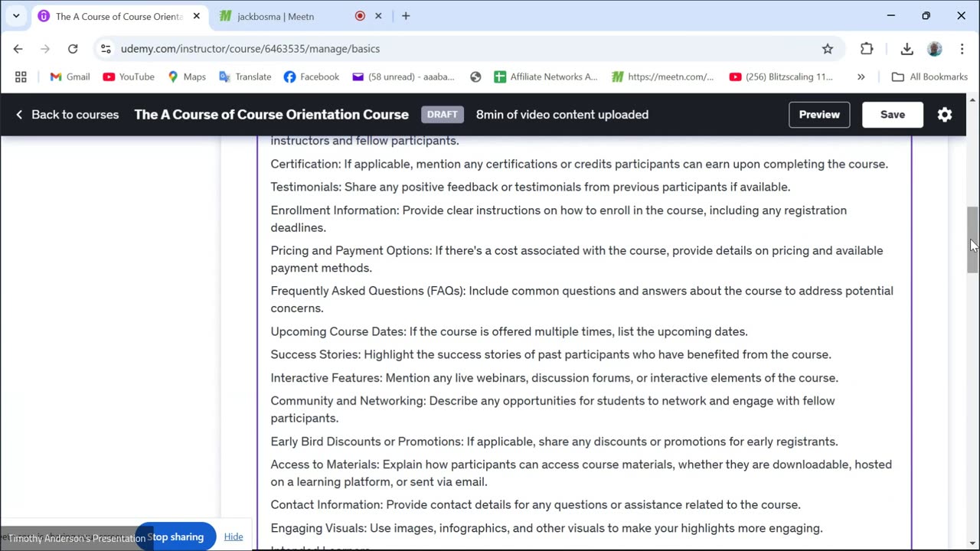Image resolution: width=980 pixels, height=551 pixels.
Task: Click the course title in header bar
Action: tap(271, 115)
